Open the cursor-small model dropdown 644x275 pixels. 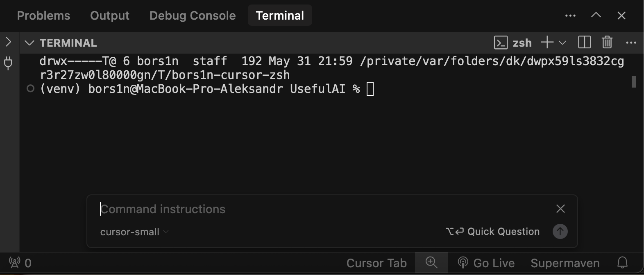(134, 232)
